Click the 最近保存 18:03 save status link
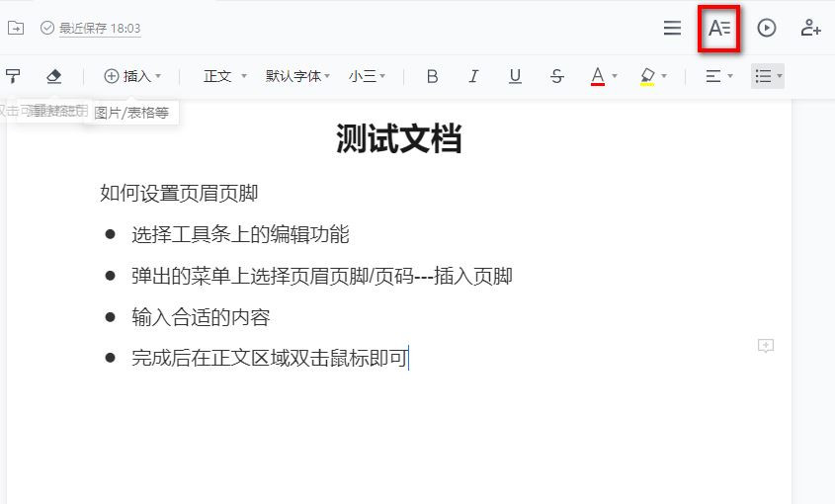Viewport: 835px width, 504px height. tap(99, 29)
